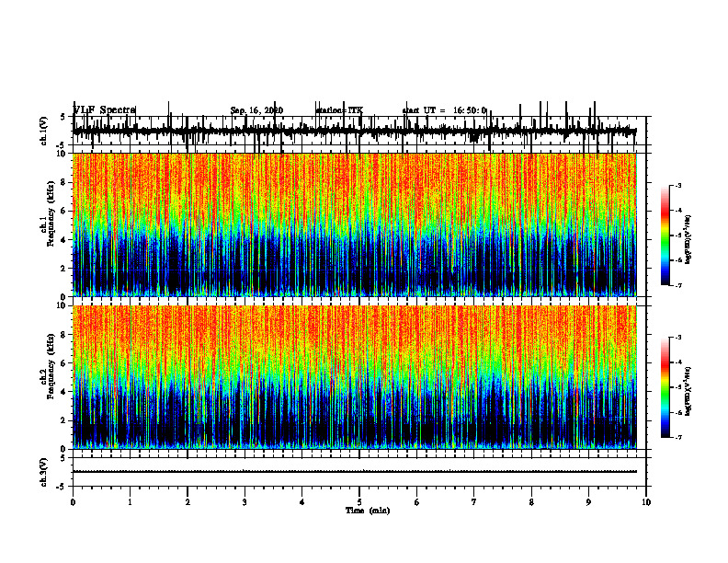
Task: Click the ch.2 color bar log(PSD) label
Action: (x=688, y=392)
